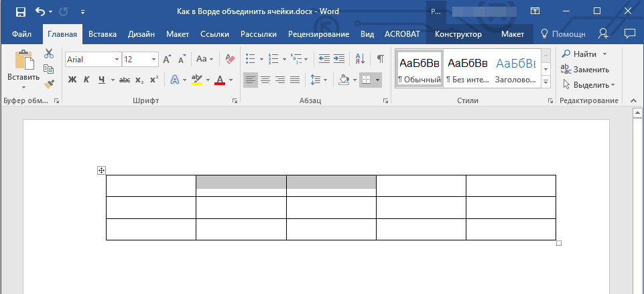644x294 pixels.
Task: Open the Конструктор tab
Action: [x=458, y=34]
